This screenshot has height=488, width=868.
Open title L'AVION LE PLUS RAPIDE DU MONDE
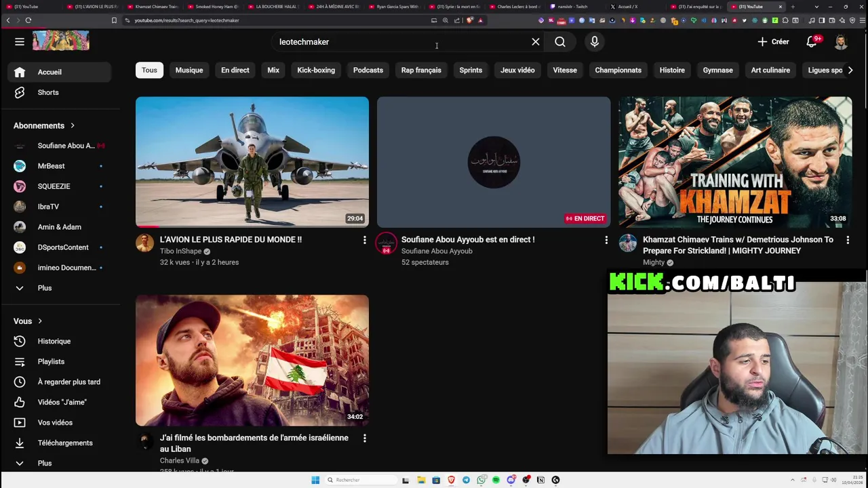pos(231,240)
